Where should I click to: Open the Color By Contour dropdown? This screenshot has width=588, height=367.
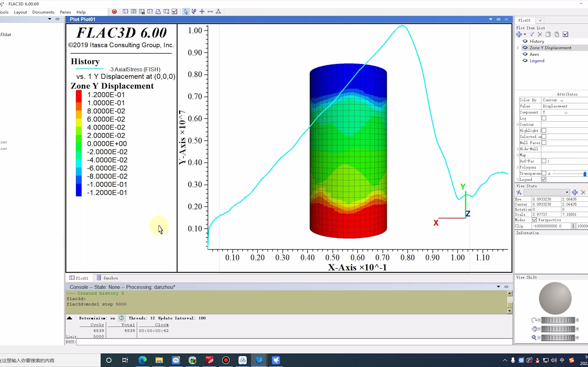(x=562, y=100)
